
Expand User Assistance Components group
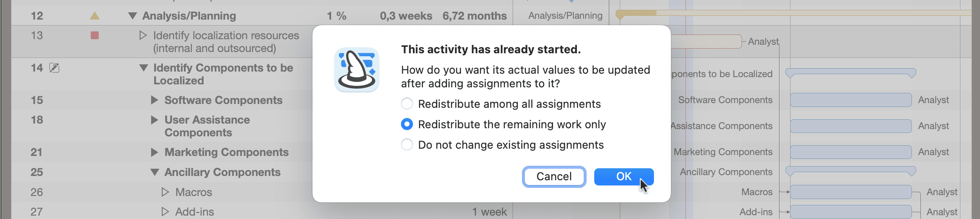pyautogui.click(x=155, y=120)
